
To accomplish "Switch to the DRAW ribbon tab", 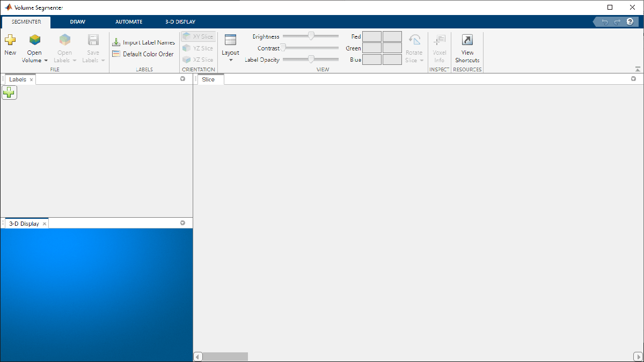I will pos(77,22).
